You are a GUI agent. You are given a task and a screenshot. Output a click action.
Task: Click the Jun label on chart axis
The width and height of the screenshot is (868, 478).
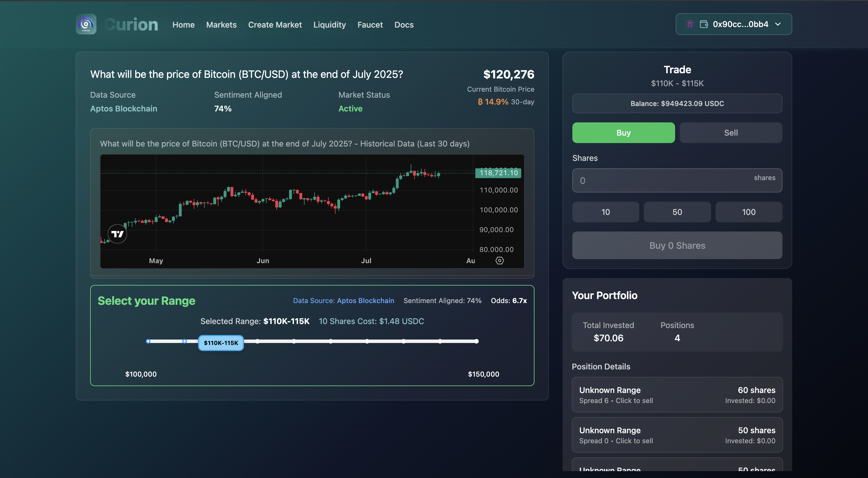click(x=262, y=261)
